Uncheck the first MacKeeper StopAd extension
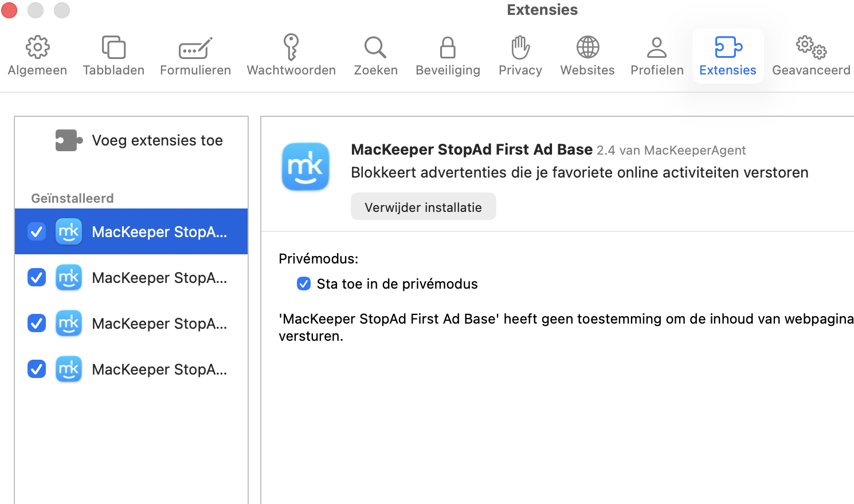This screenshot has height=504, width=854. [x=36, y=231]
